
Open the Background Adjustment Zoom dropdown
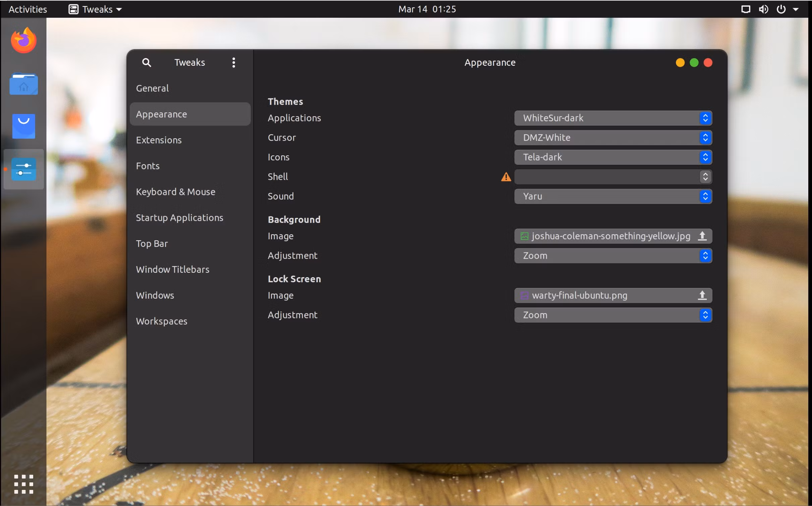(613, 256)
